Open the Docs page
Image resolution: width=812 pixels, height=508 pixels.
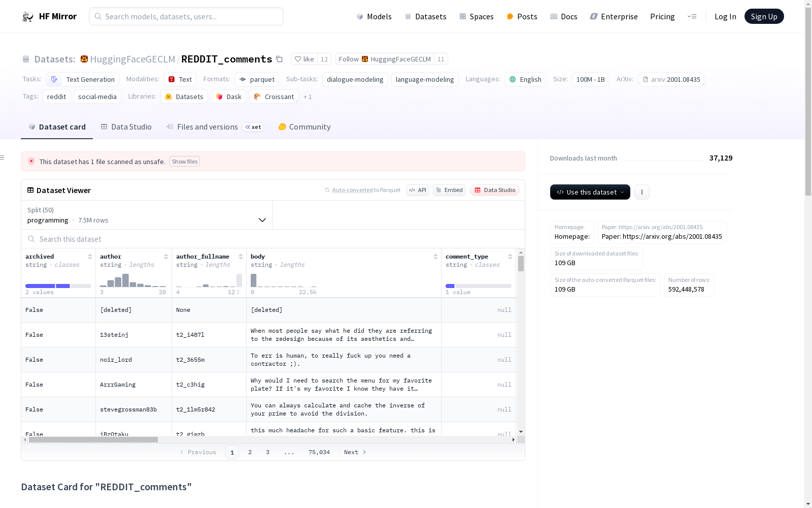pos(564,17)
